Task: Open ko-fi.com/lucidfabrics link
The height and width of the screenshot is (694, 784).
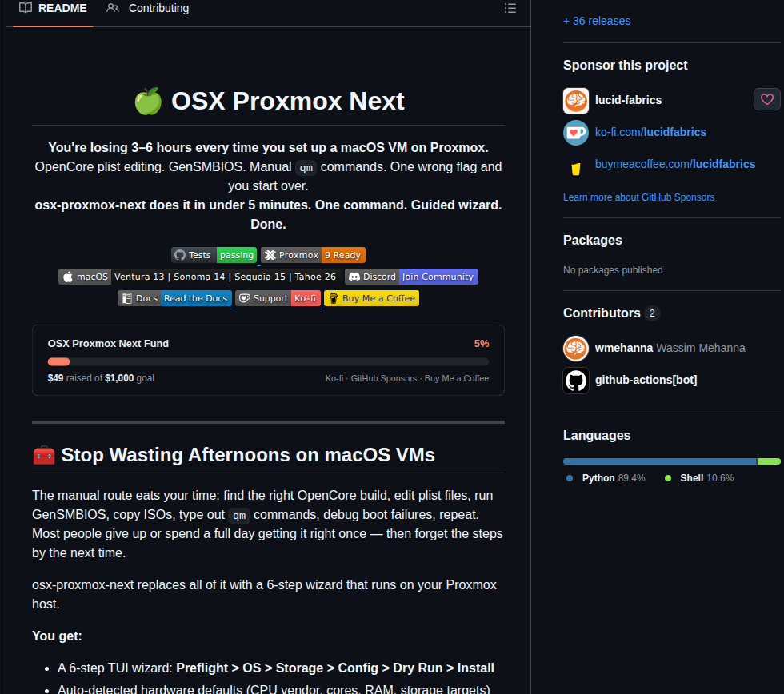Action: pos(650,132)
